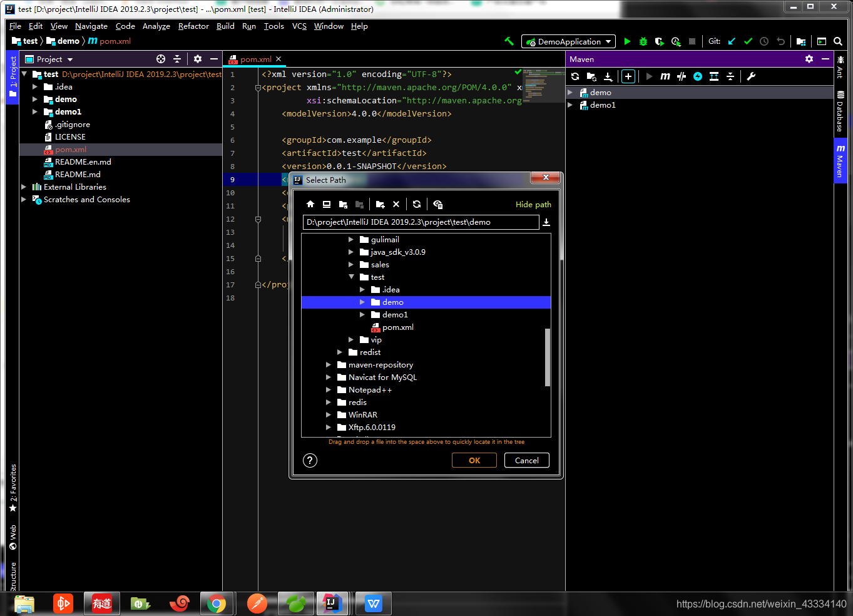Open the Build menu
The width and height of the screenshot is (853, 616).
225,26
